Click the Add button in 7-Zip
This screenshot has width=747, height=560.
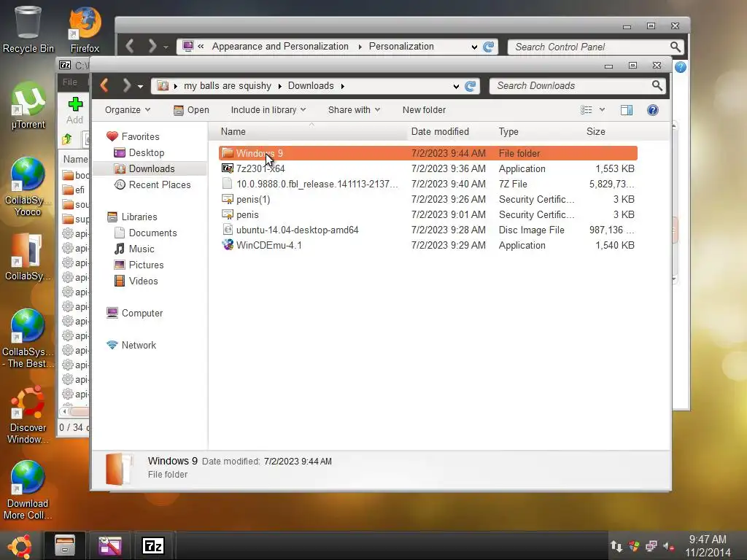(x=75, y=111)
